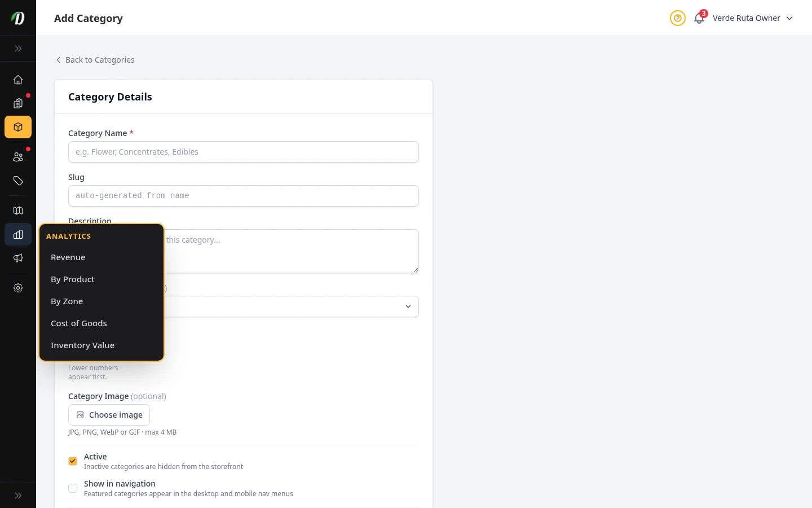This screenshot has width=812, height=508.
Task: Open Settings via the gear icon
Action: click(18, 288)
